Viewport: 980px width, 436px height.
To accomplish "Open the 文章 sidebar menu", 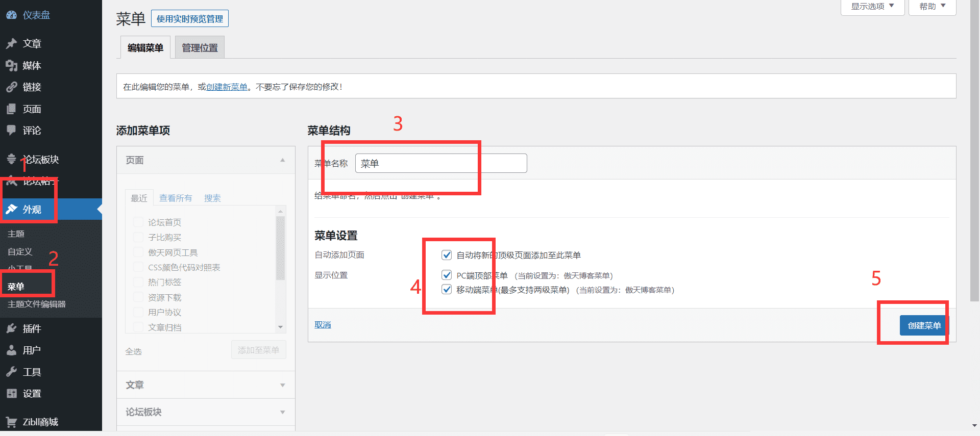I will coord(32,44).
